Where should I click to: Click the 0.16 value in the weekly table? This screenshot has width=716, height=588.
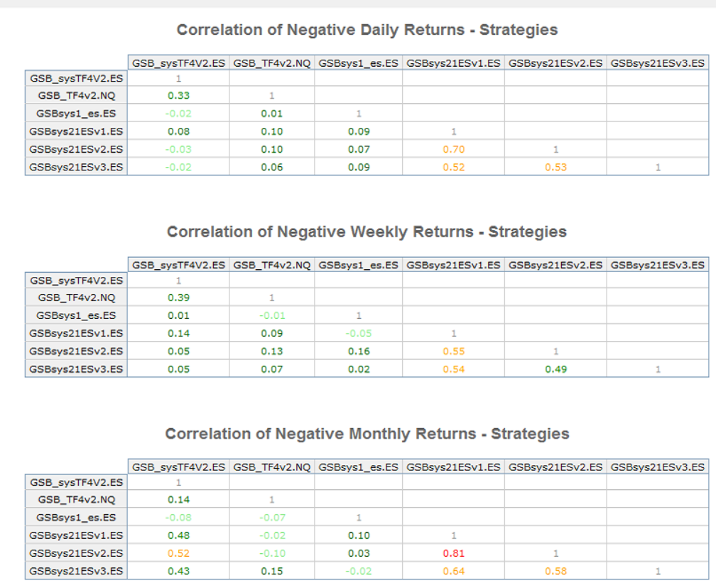pos(359,351)
